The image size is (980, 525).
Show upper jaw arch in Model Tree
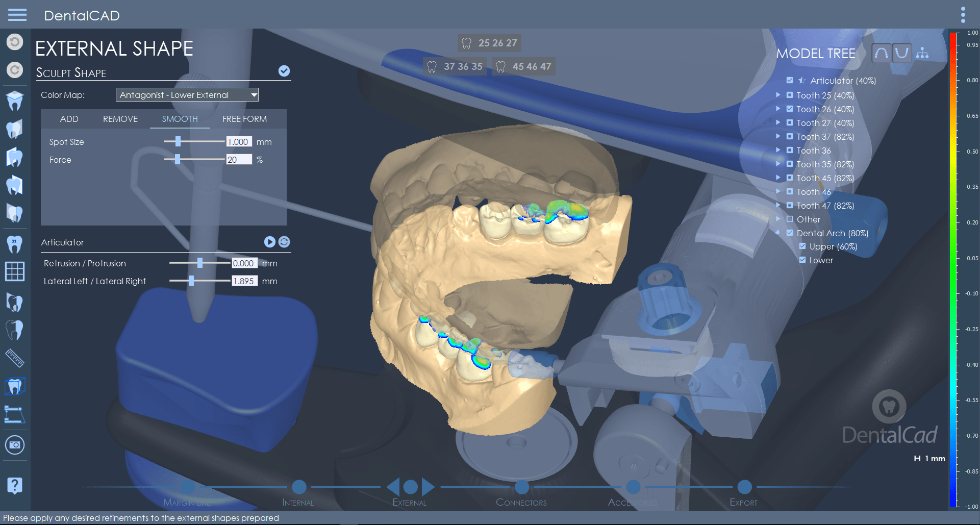(x=882, y=53)
